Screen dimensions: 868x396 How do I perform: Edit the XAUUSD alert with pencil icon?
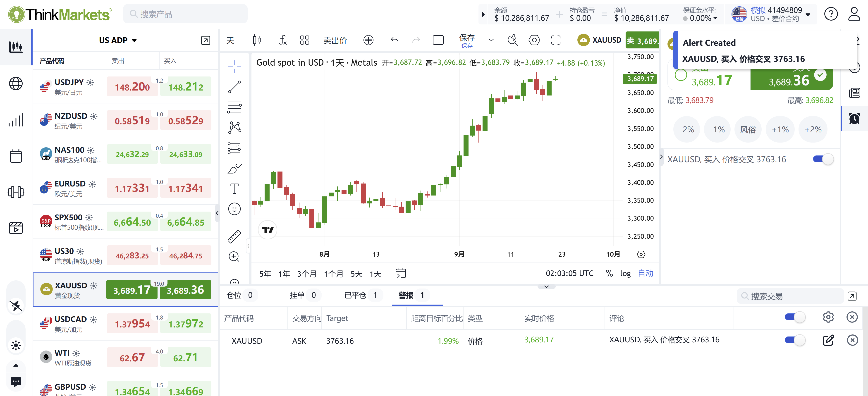click(x=828, y=340)
